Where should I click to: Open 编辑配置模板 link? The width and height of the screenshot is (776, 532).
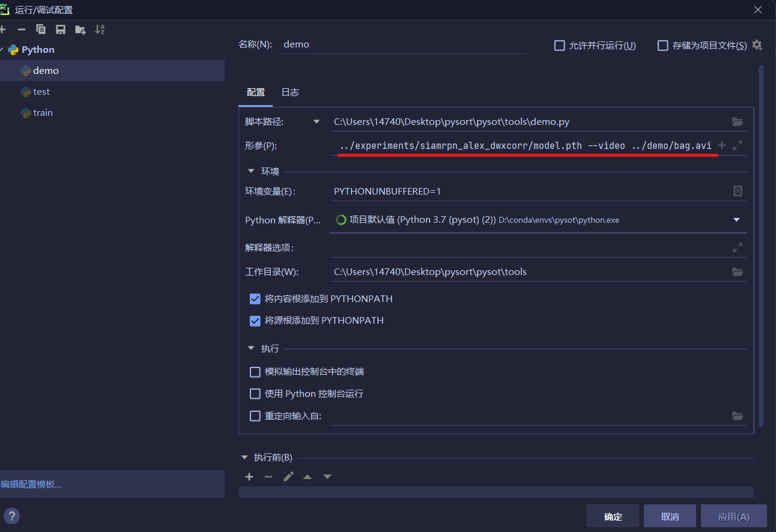[x=31, y=485]
